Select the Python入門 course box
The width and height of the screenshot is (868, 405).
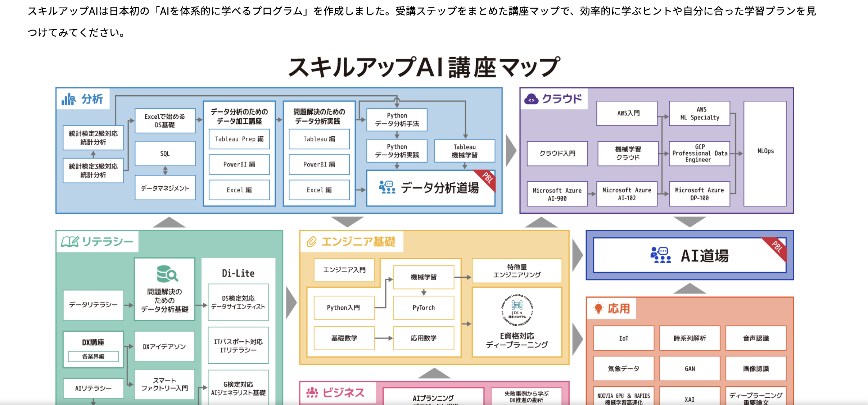pyautogui.click(x=344, y=308)
